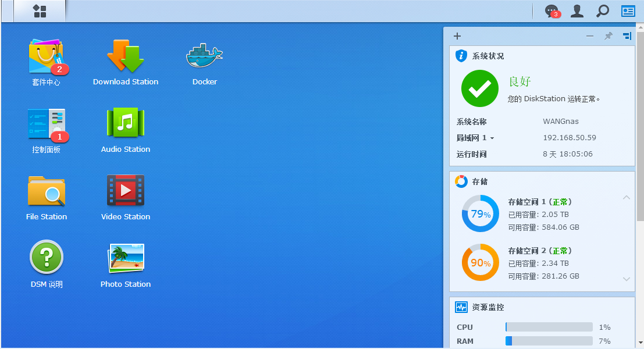Click the 90% volume 2 usage ring
644x349 pixels.
pyautogui.click(x=480, y=262)
